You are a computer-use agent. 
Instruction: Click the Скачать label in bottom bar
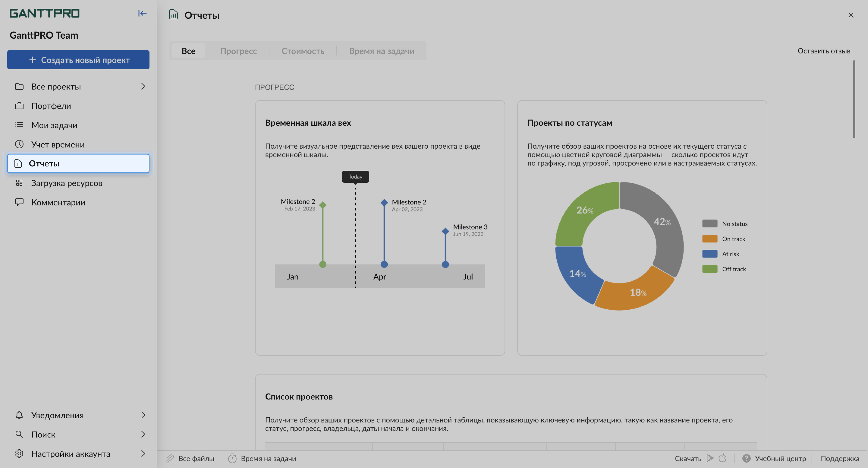click(x=688, y=459)
